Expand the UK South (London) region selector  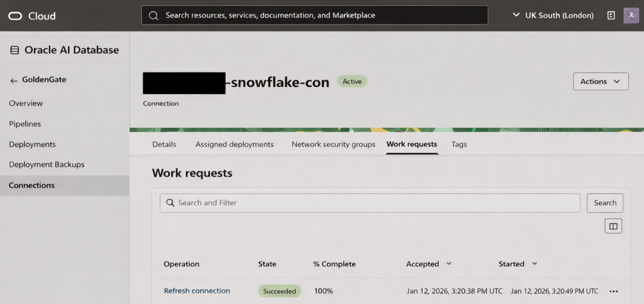point(553,15)
